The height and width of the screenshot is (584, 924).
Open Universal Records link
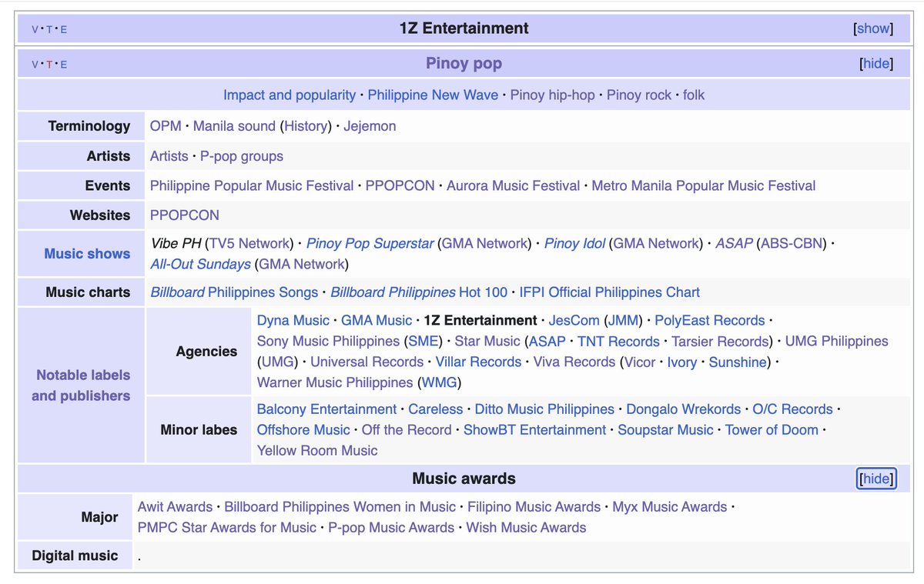[x=367, y=362]
